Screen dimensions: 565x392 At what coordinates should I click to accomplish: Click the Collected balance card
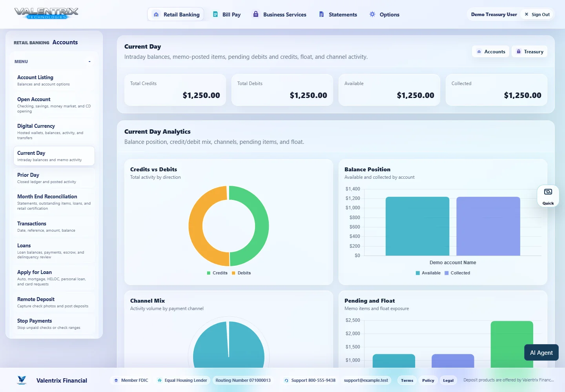click(496, 90)
